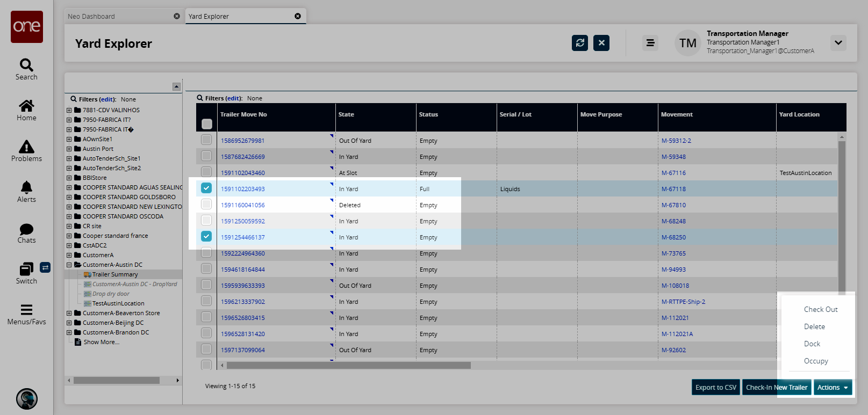Select TestAustinLocation in the site tree

tap(118, 303)
